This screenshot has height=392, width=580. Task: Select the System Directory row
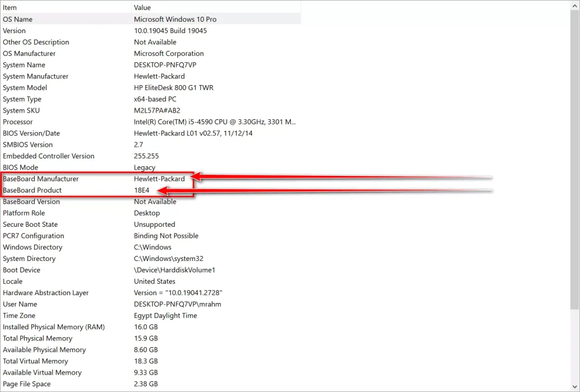151,259
